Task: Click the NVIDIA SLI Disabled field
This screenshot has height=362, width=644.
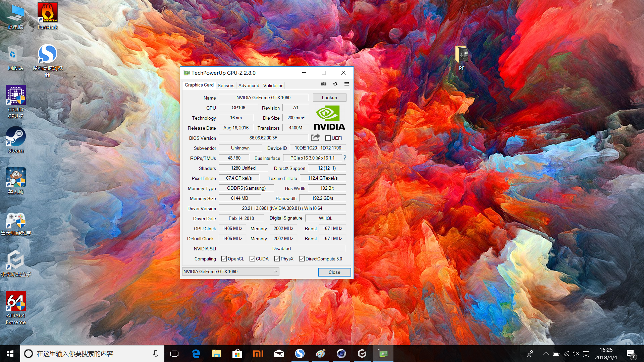Action: click(282, 248)
